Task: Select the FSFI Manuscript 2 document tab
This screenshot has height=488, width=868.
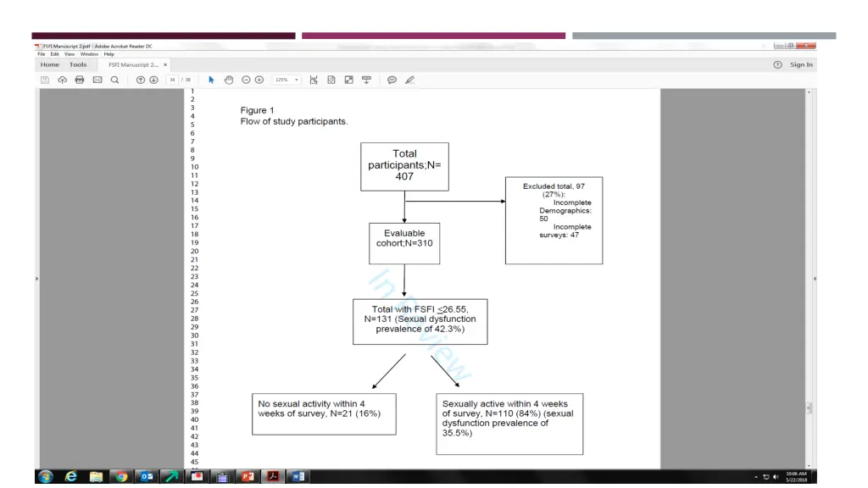Action: pos(133,64)
